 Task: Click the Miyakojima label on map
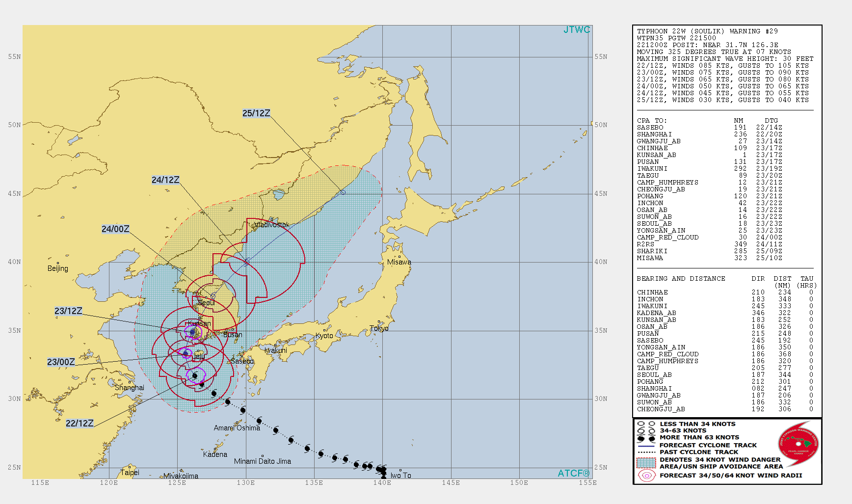(181, 476)
